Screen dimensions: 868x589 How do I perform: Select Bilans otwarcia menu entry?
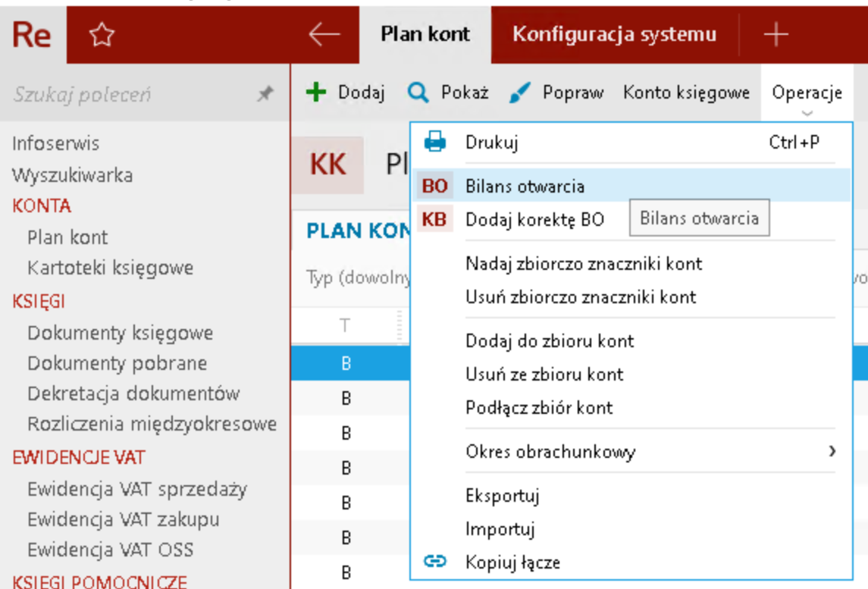(x=525, y=186)
